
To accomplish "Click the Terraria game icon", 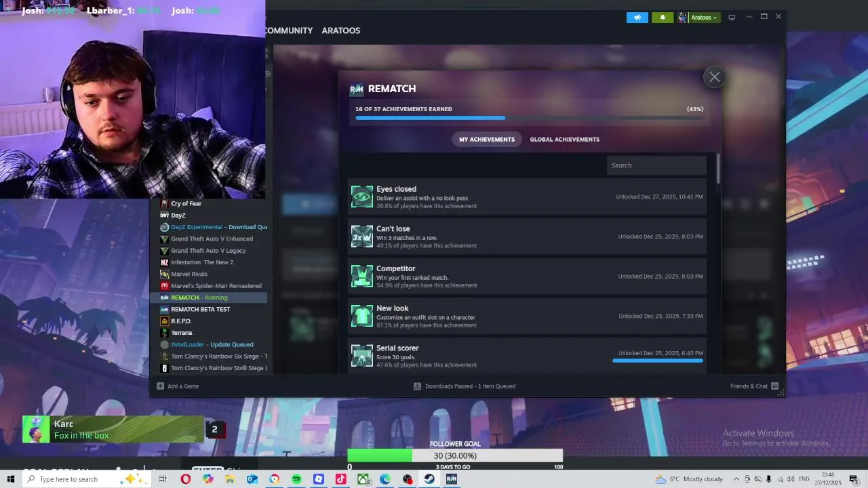I will (x=164, y=333).
